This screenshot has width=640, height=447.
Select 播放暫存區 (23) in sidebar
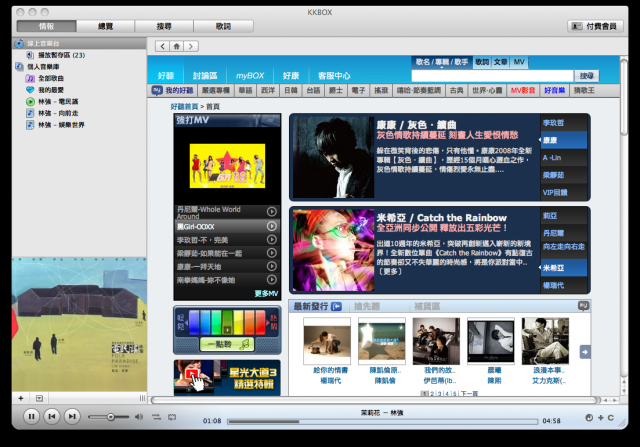[61, 55]
